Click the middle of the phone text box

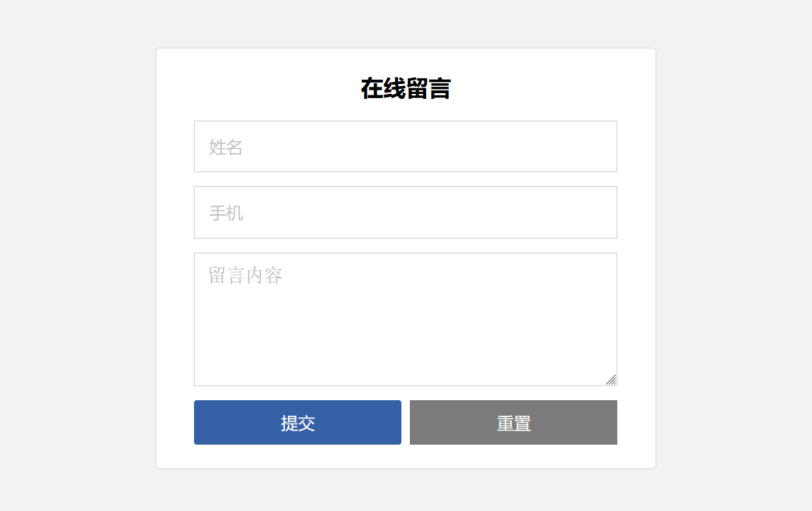coord(406,212)
